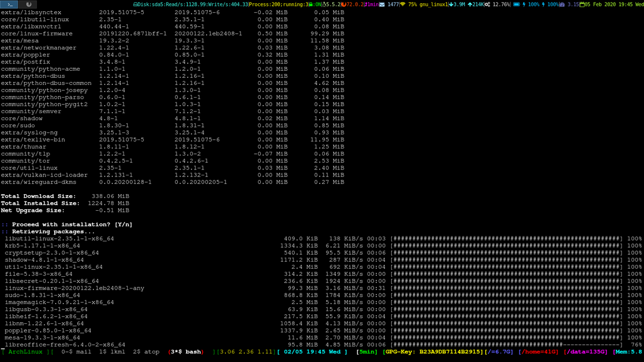This screenshot has width=644, height=362.
Task: Select the active screen window 3*$ bash
Action: [186, 352]
